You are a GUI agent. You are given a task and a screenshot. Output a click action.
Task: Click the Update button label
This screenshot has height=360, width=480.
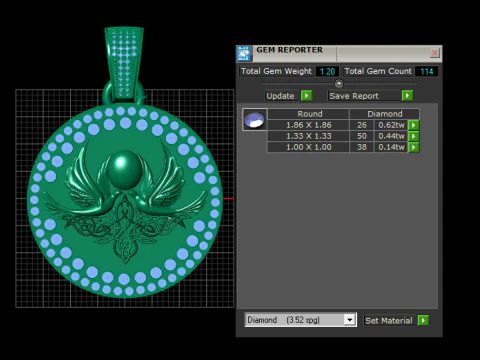[280, 96]
